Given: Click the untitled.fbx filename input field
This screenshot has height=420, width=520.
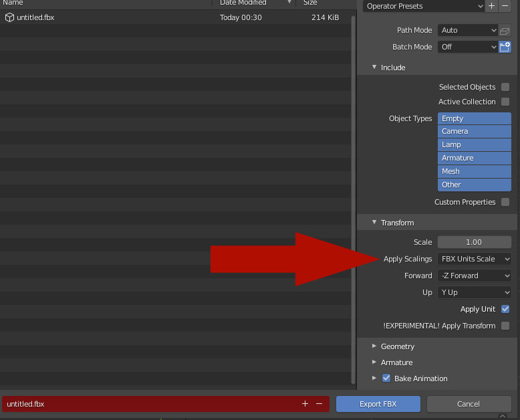Looking at the screenshot, I should click(x=147, y=404).
